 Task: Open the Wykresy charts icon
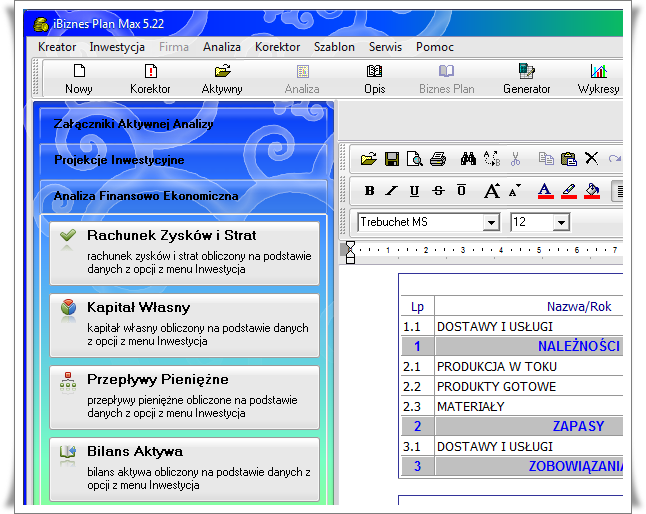[x=598, y=72]
